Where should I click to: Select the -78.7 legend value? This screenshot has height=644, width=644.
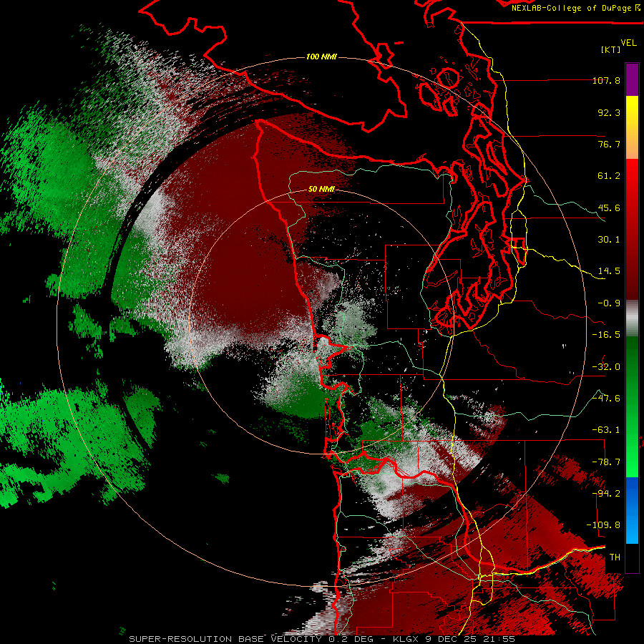606,462
